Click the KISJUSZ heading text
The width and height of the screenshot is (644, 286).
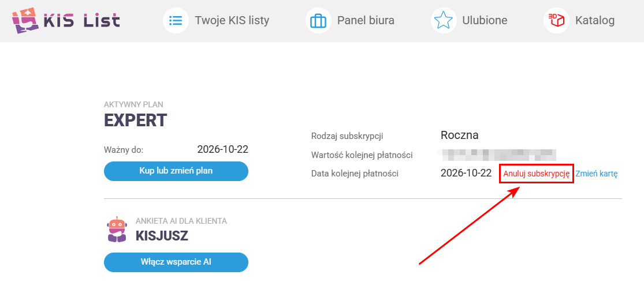click(x=162, y=236)
